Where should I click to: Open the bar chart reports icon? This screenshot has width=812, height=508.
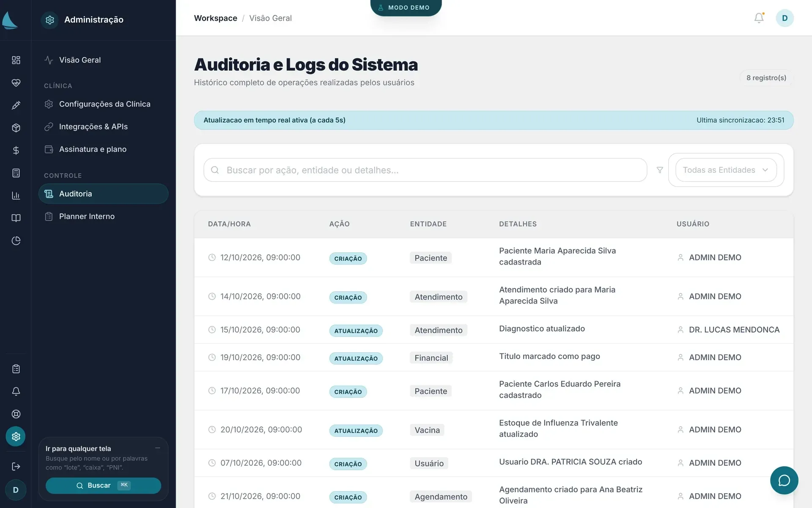coord(16,196)
